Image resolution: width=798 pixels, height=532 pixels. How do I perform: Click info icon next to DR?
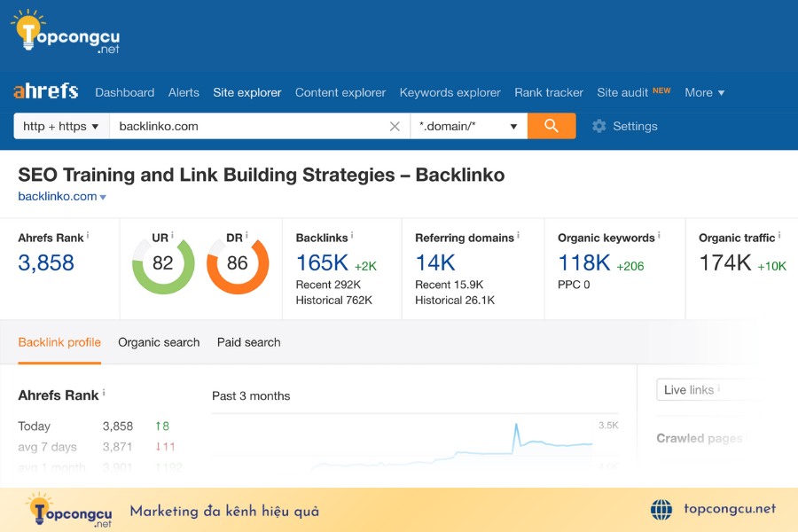point(246,235)
